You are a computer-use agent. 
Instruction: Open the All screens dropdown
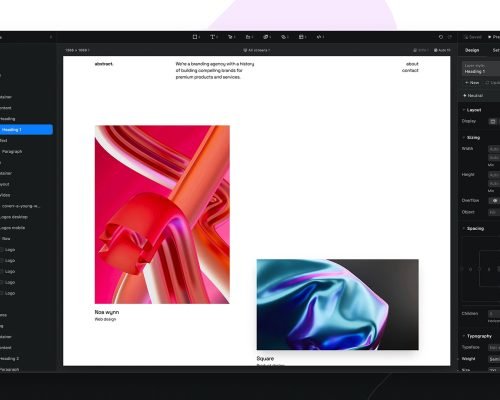257,50
